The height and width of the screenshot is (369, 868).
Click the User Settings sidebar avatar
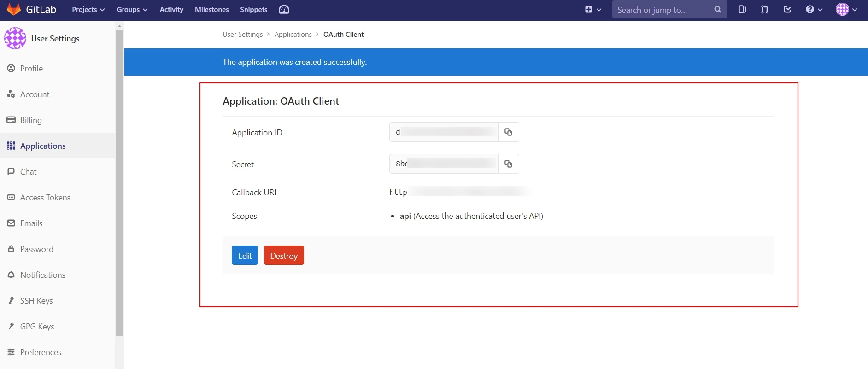[x=15, y=38]
